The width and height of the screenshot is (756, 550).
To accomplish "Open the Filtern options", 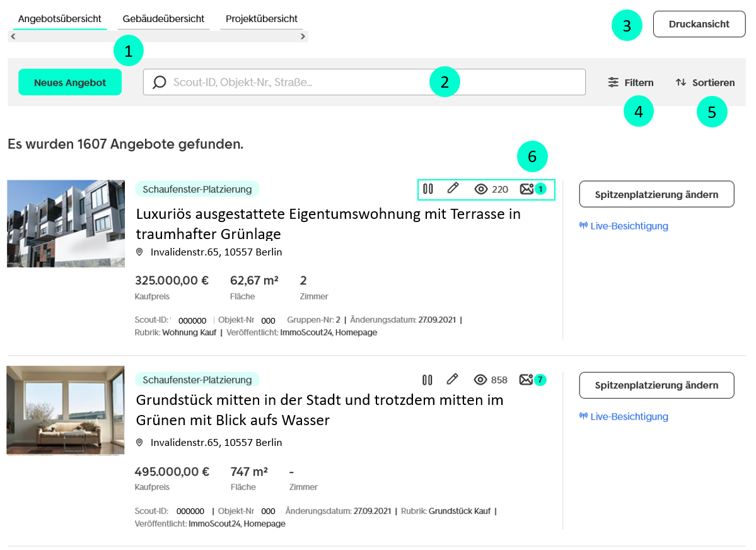I will [x=631, y=83].
